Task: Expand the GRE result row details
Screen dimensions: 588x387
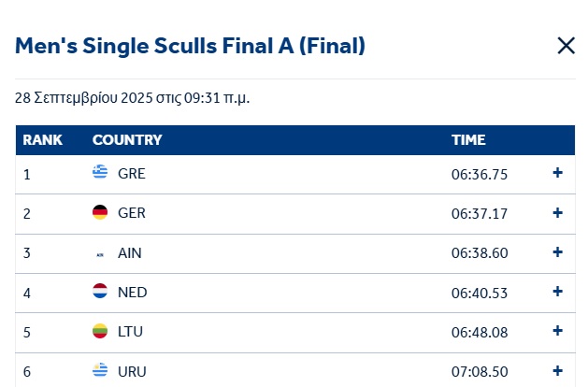Action: click(558, 173)
